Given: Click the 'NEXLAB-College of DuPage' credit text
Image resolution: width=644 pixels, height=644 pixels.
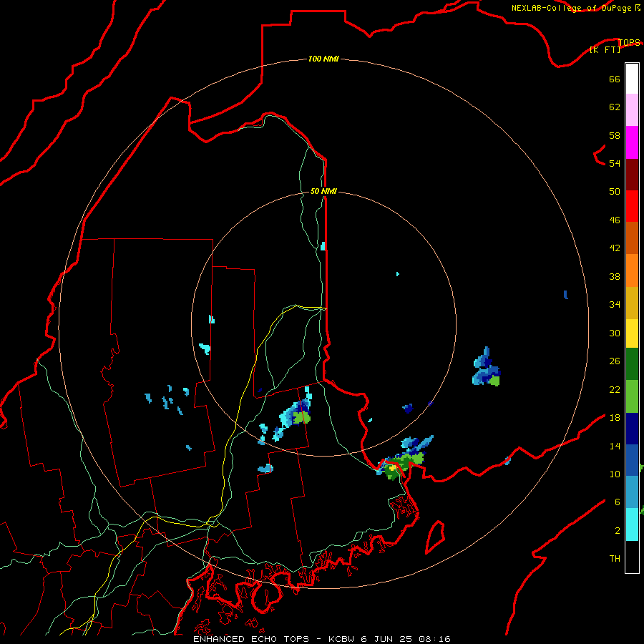Looking at the screenshot, I should tap(571, 8).
